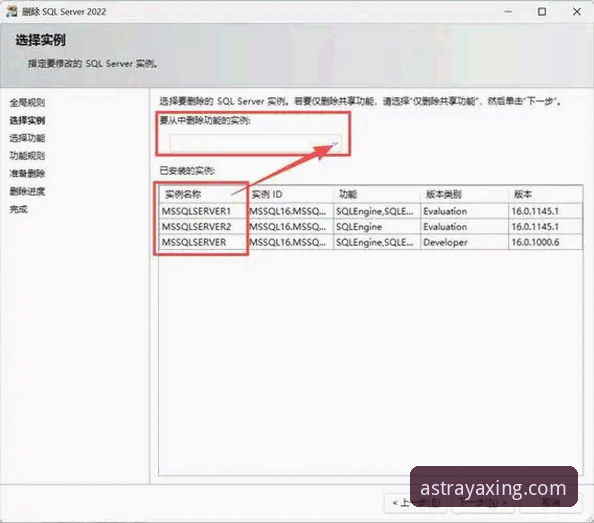Select the 全局规则 step in sidebar
This screenshot has height=523, width=594.
pos(27,102)
